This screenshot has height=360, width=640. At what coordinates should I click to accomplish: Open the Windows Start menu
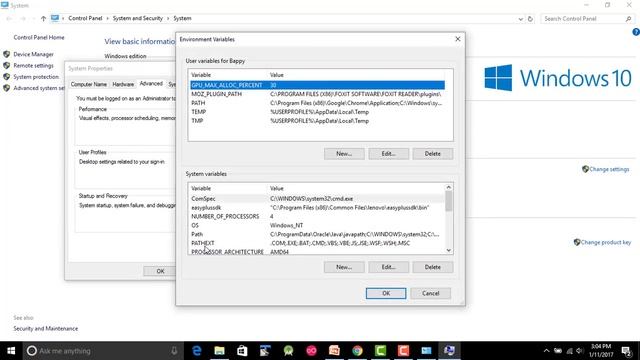[11, 351]
